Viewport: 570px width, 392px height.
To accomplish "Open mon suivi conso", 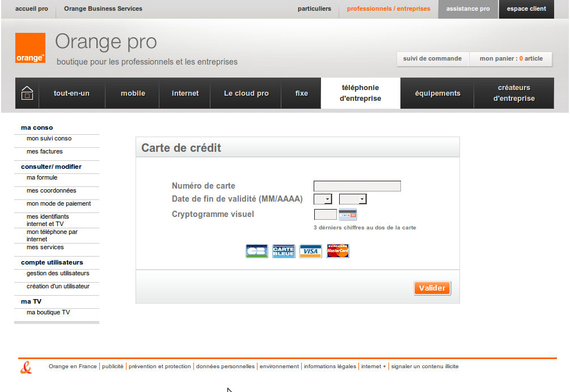I will click(49, 139).
